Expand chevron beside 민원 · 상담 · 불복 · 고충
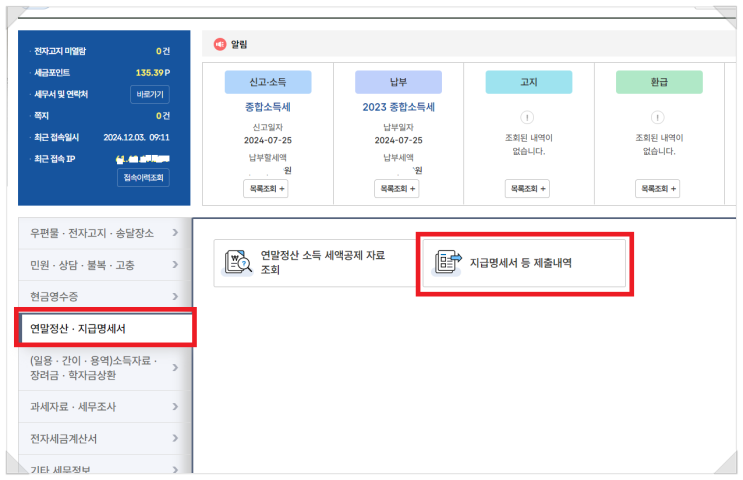 [175, 264]
